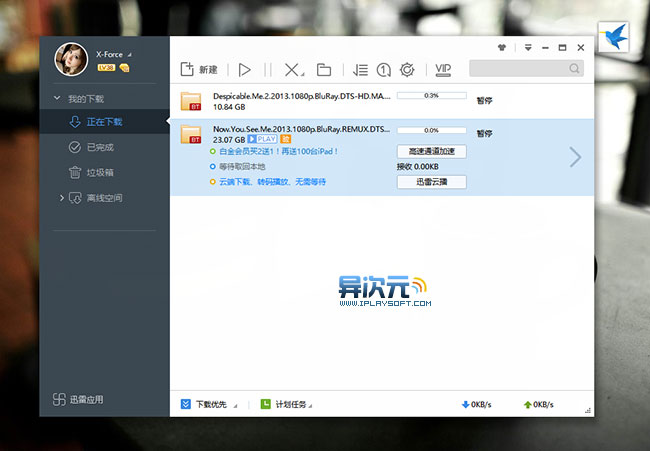Expand the 离线空间 offline space item

click(x=61, y=198)
